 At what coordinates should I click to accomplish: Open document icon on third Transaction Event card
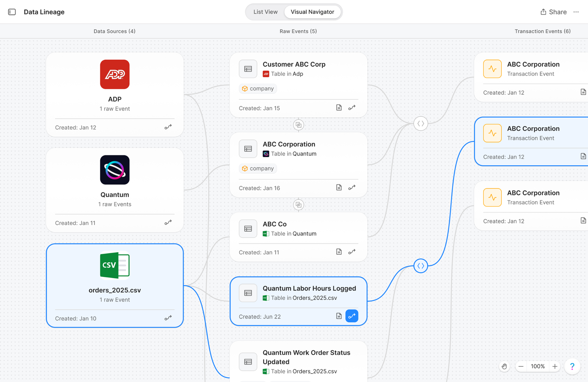tap(583, 220)
